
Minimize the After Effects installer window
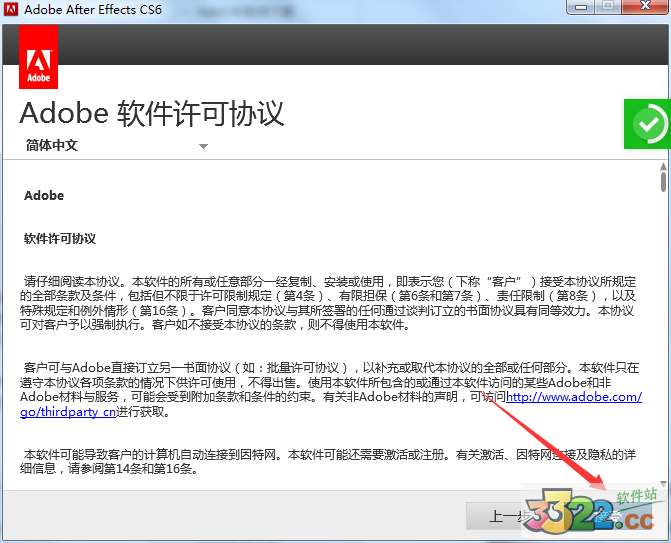pyautogui.click(x=580, y=7)
